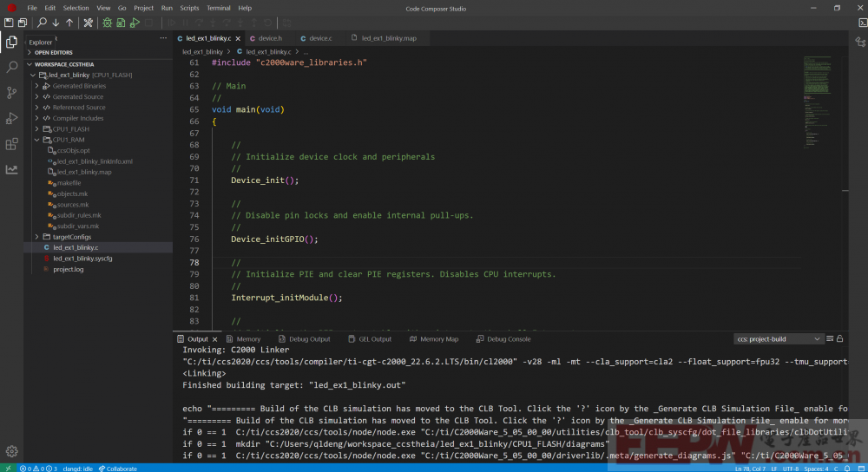Open led_ex1_blinky.syscfg in the explorer
Screen dimensions: 868x472
[82, 259]
